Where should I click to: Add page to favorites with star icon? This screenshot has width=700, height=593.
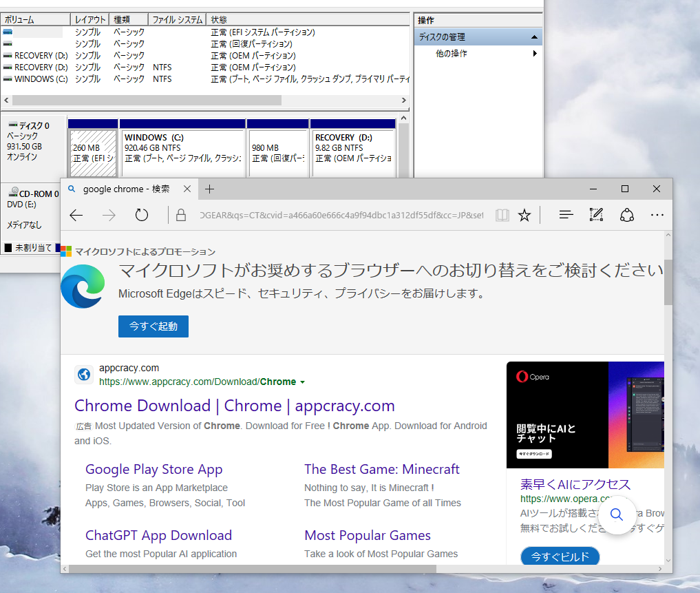(x=524, y=216)
